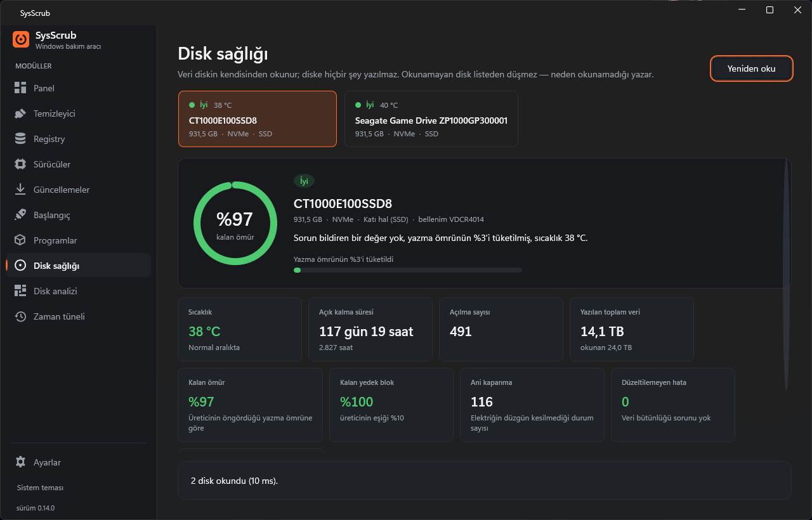This screenshot has height=520, width=812.
Task: Click the İyi status badge in details
Action: click(x=304, y=181)
